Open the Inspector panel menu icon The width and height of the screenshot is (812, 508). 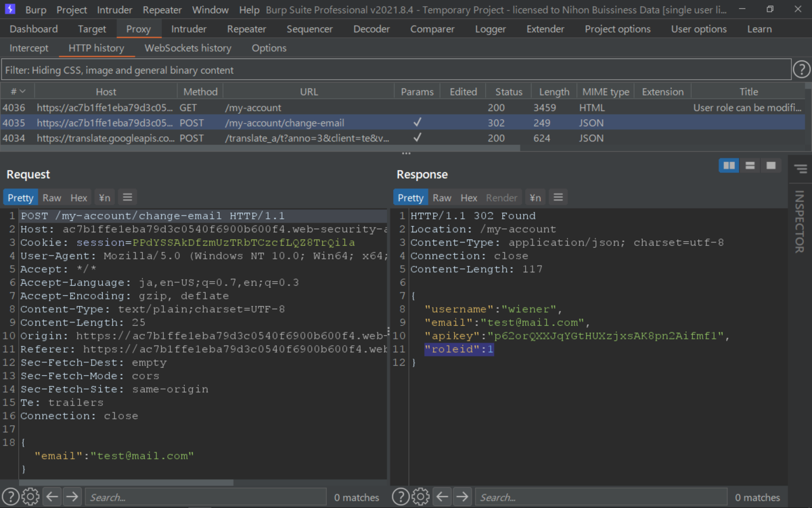click(800, 169)
